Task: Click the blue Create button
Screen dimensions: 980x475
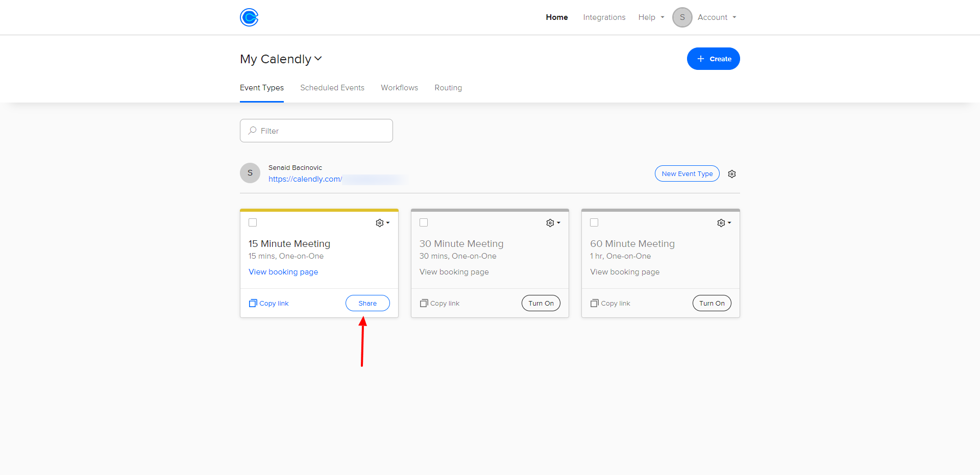Action: point(713,59)
